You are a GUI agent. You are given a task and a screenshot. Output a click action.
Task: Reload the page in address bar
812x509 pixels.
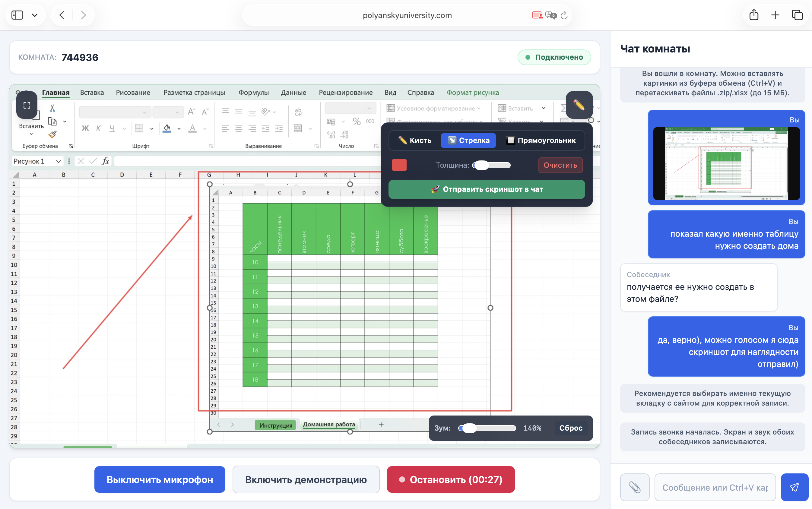tap(564, 15)
